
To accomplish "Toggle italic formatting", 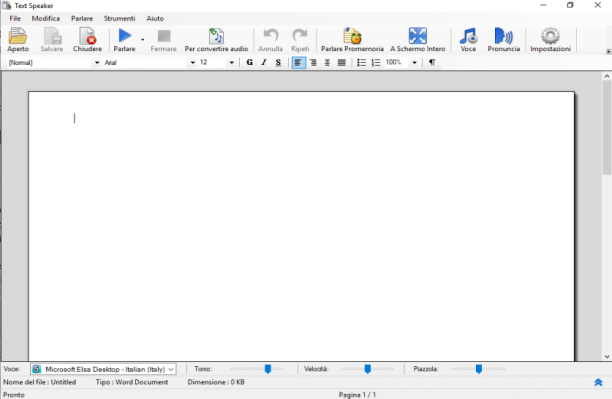I will pos(264,62).
